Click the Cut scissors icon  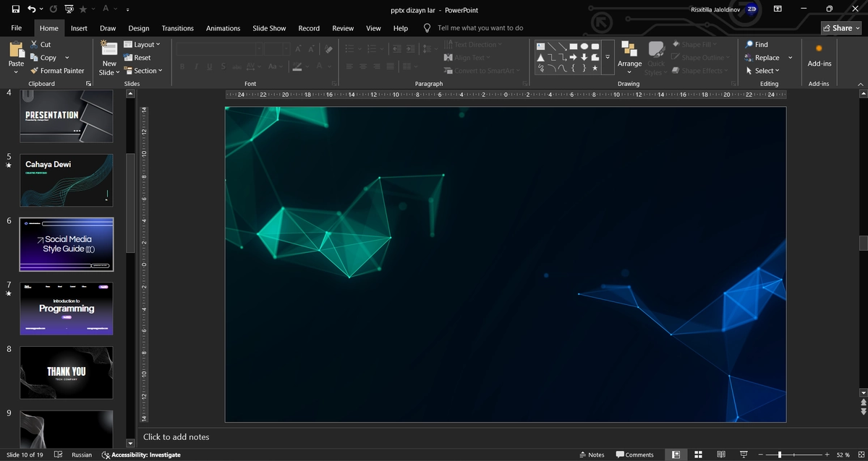(35, 44)
